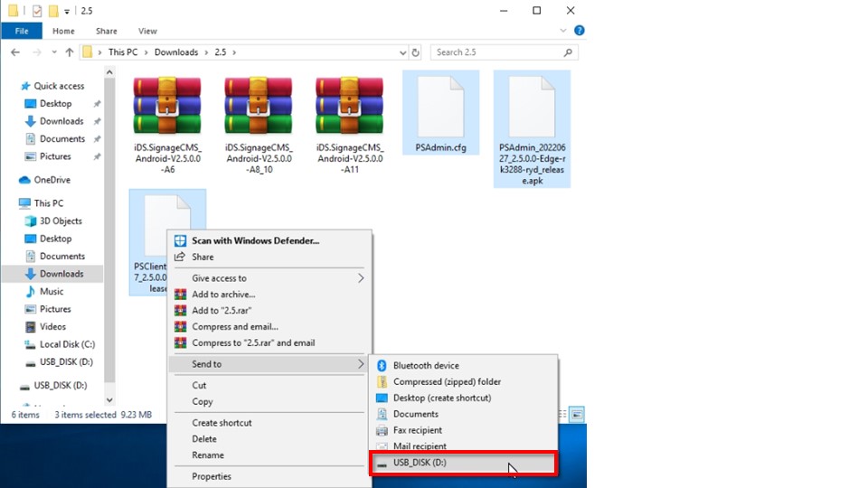The width and height of the screenshot is (868, 488).
Task: Click the Up one level arrow
Action: click(68, 52)
